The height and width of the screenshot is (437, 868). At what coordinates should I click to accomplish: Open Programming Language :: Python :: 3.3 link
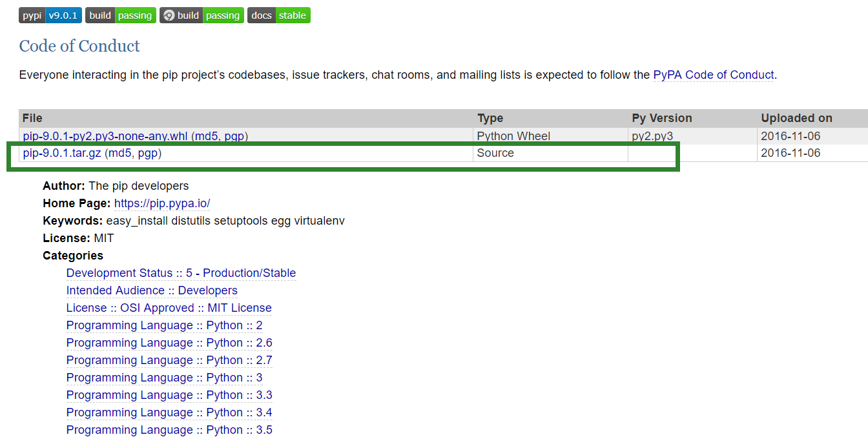point(169,395)
